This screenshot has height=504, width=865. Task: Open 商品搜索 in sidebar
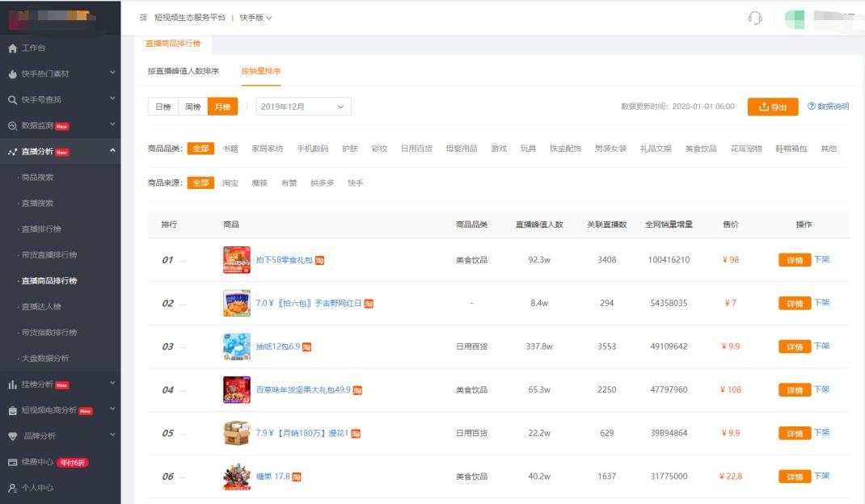pyautogui.click(x=37, y=178)
